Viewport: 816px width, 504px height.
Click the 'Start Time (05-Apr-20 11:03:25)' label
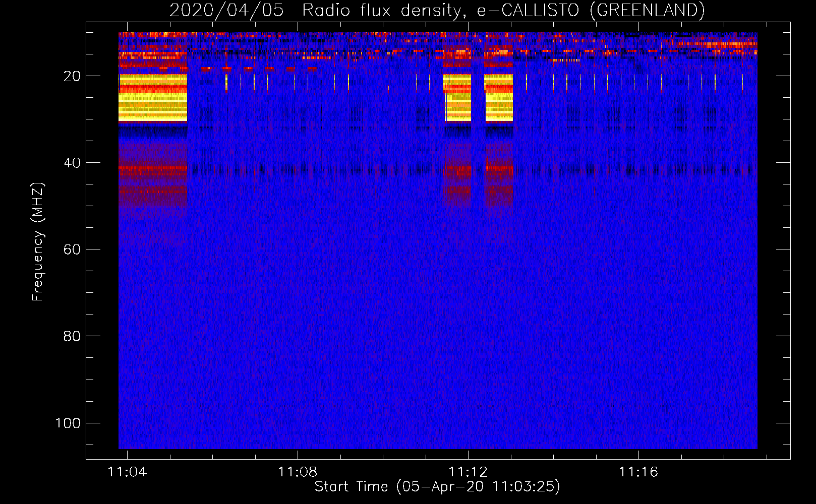(437, 487)
